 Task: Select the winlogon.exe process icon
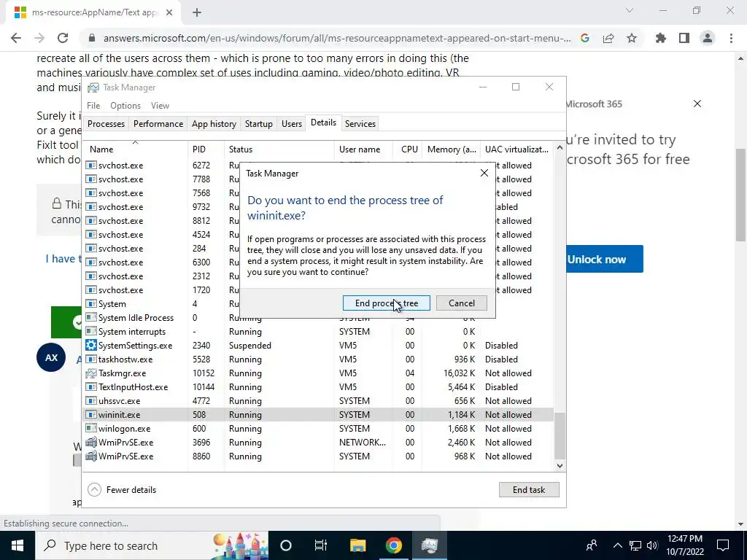tap(90, 429)
